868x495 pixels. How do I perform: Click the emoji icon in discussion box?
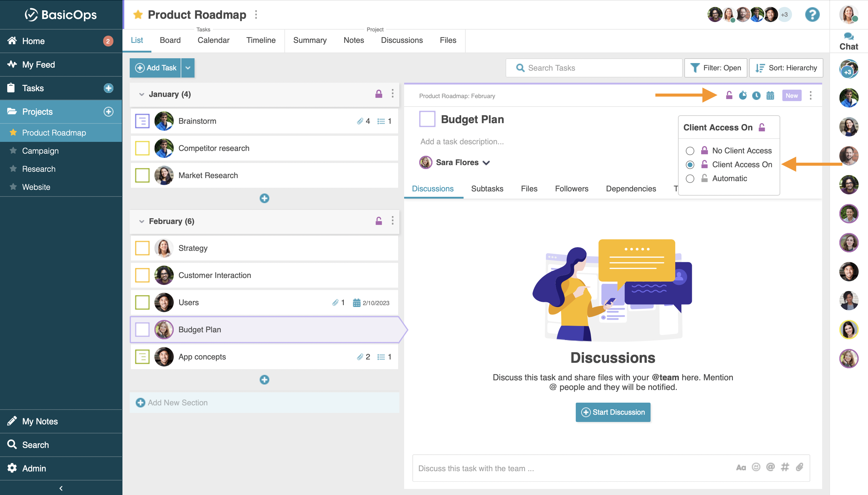756,467
